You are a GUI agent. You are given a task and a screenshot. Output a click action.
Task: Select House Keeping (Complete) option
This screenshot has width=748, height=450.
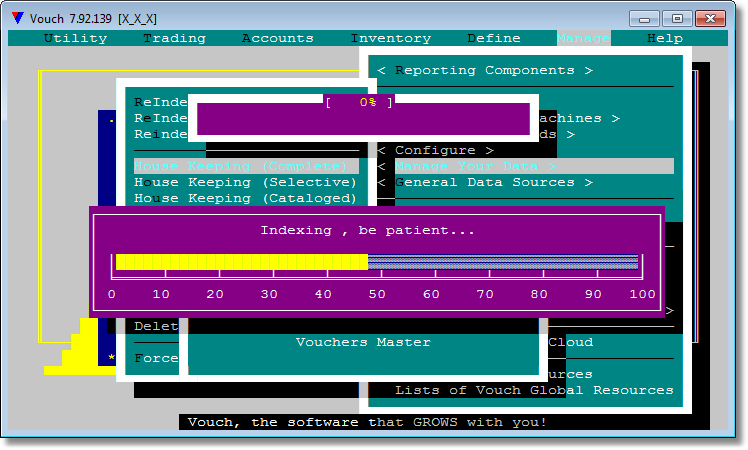coord(246,166)
